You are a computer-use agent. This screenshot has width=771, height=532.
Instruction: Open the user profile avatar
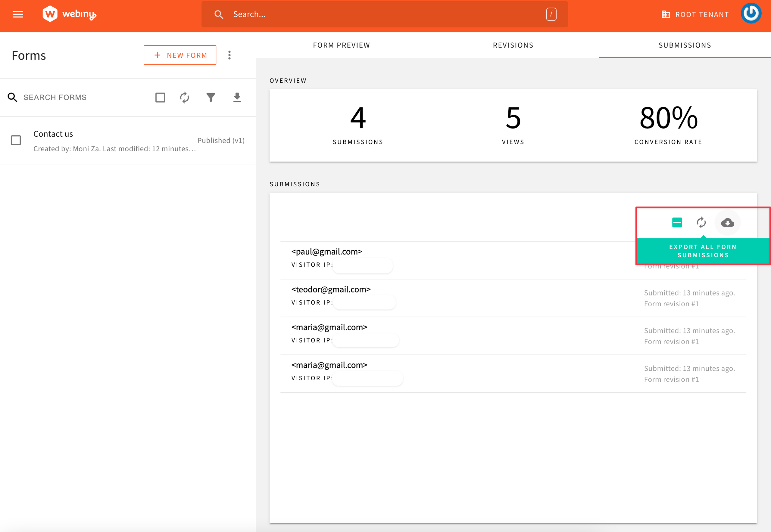[x=751, y=14]
